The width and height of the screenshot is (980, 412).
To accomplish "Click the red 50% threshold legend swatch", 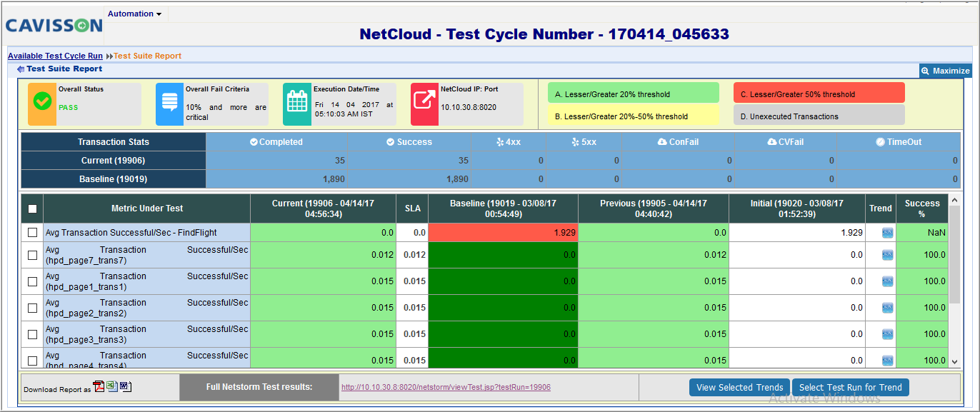I will (819, 94).
